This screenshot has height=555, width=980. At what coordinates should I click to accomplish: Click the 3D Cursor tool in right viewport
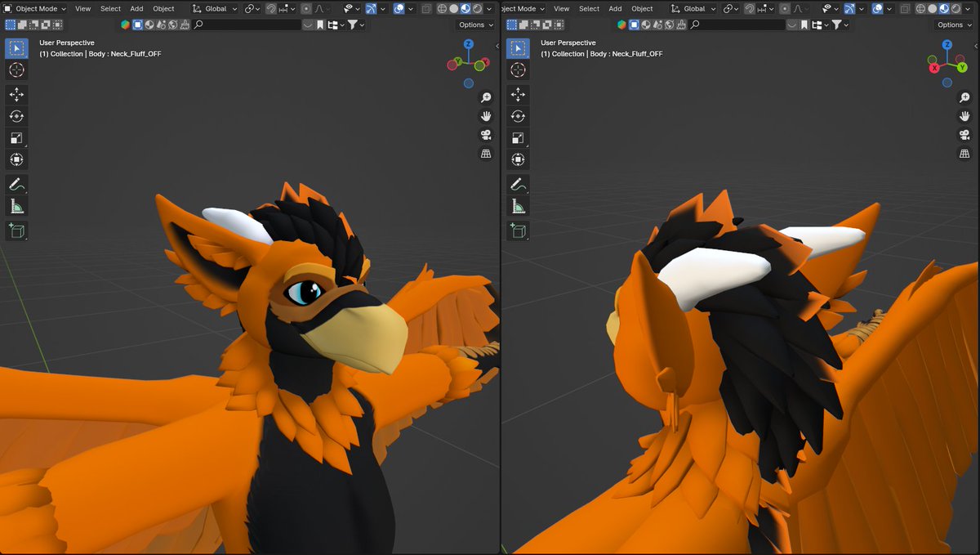click(x=517, y=70)
